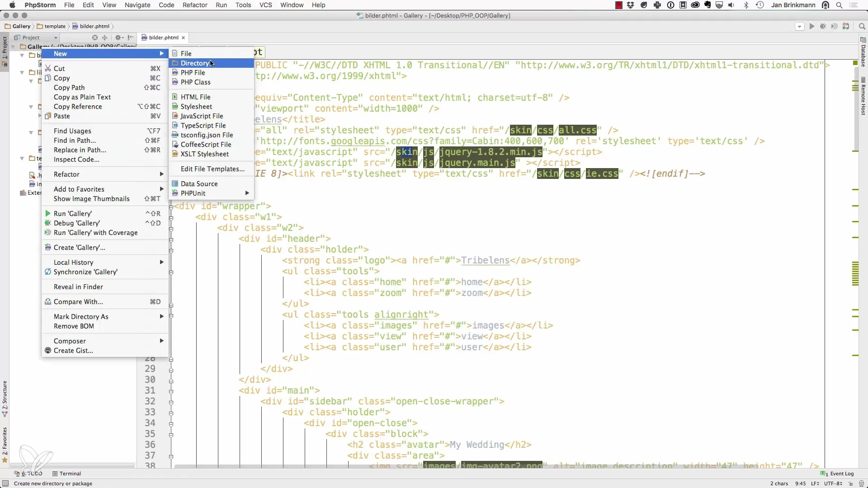Expand the Mark Directory As submenu
Viewport: 868px width, 488px height.
pos(105,317)
